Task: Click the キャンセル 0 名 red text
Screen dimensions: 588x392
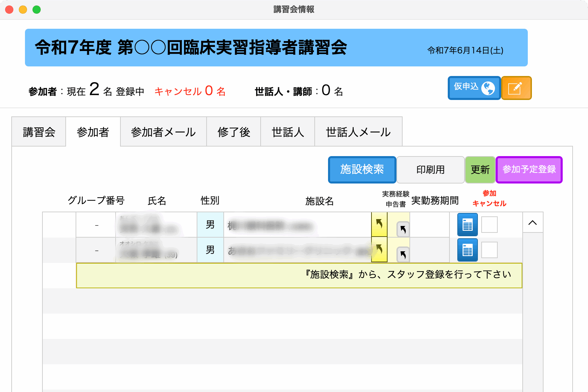Action: tap(190, 91)
